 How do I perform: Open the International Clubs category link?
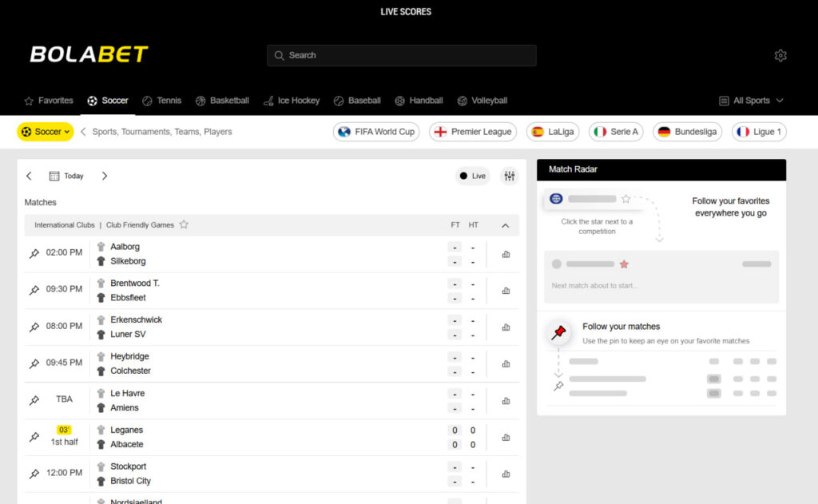[x=65, y=225]
